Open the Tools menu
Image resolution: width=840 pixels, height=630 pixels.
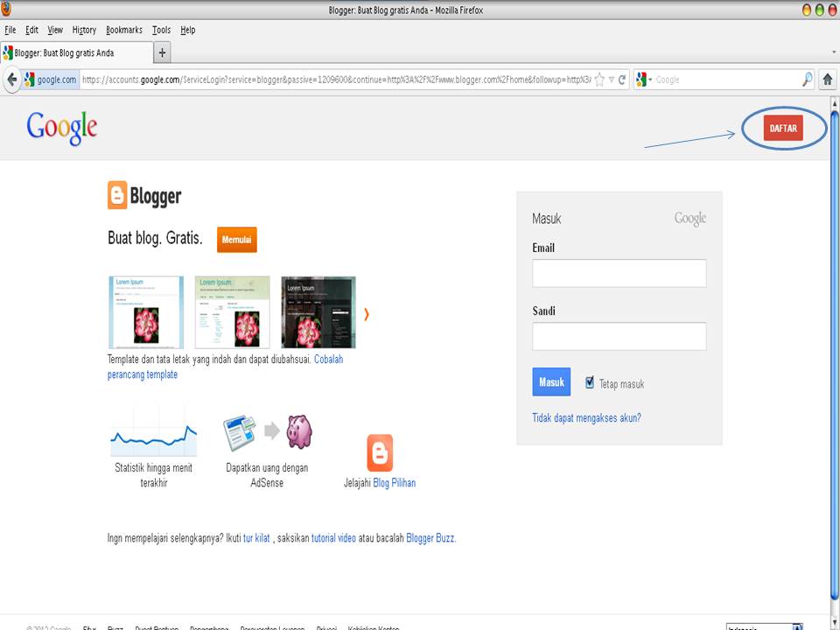tap(161, 30)
